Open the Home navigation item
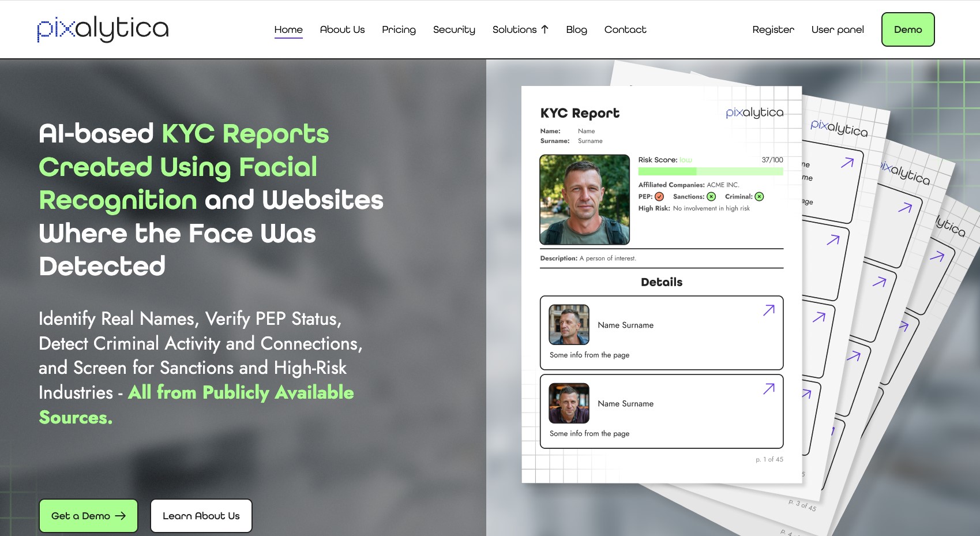This screenshot has height=536, width=980. tap(288, 29)
